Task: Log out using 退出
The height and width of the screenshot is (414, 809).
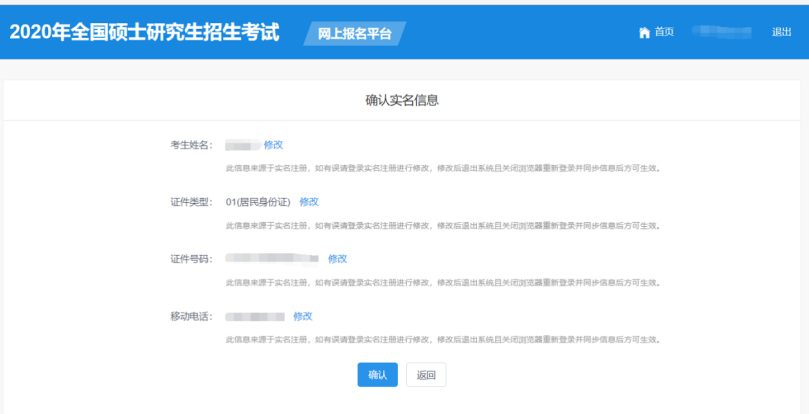Action: pos(781,32)
